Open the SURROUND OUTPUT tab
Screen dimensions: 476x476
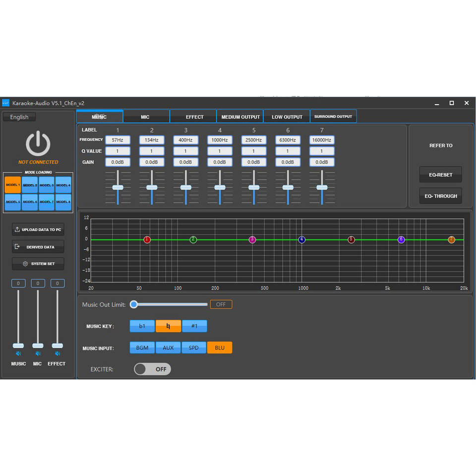click(333, 117)
